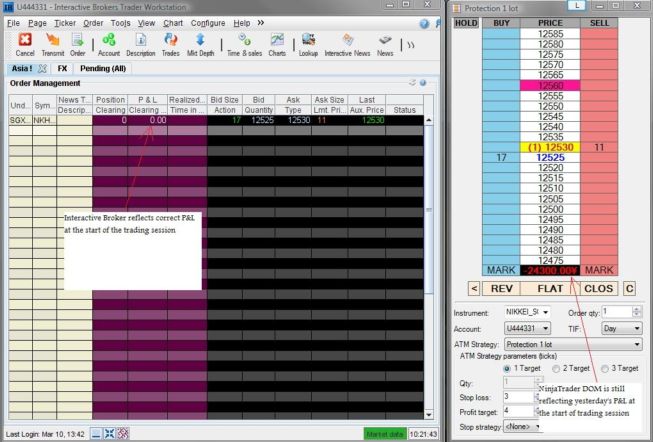The width and height of the screenshot is (653, 442).
Task: Click the Cancel order toolbar icon
Action: 25,45
